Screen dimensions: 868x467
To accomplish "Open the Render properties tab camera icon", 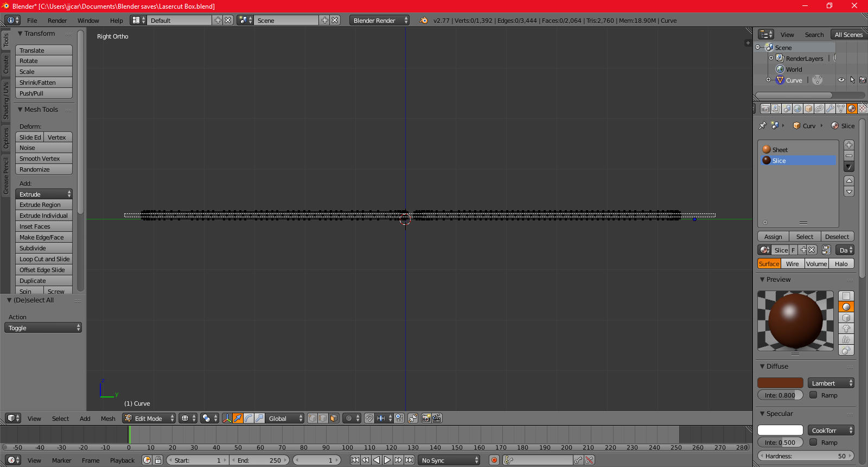I will point(765,109).
